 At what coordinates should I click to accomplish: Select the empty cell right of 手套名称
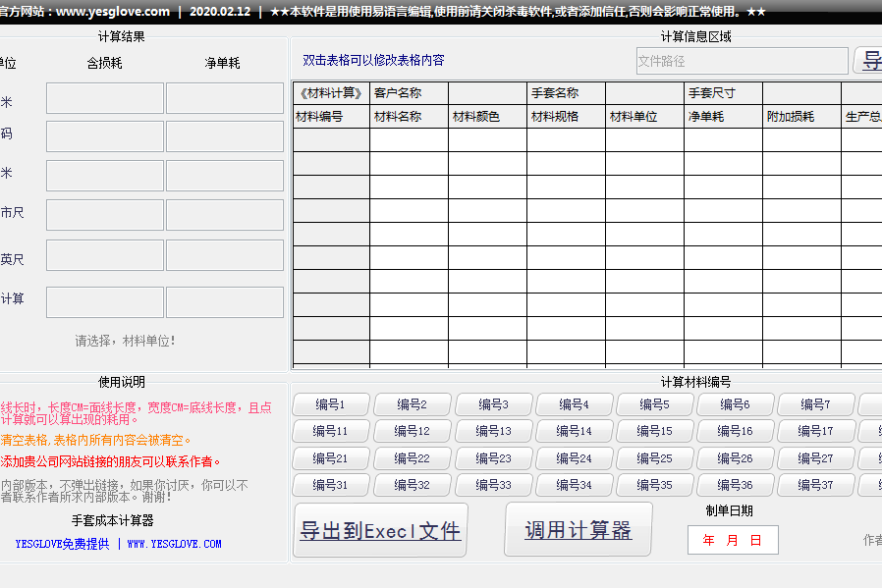[x=644, y=93]
